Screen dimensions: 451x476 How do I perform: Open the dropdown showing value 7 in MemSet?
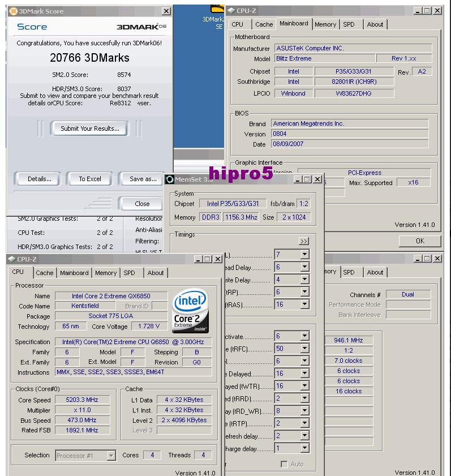click(x=304, y=254)
